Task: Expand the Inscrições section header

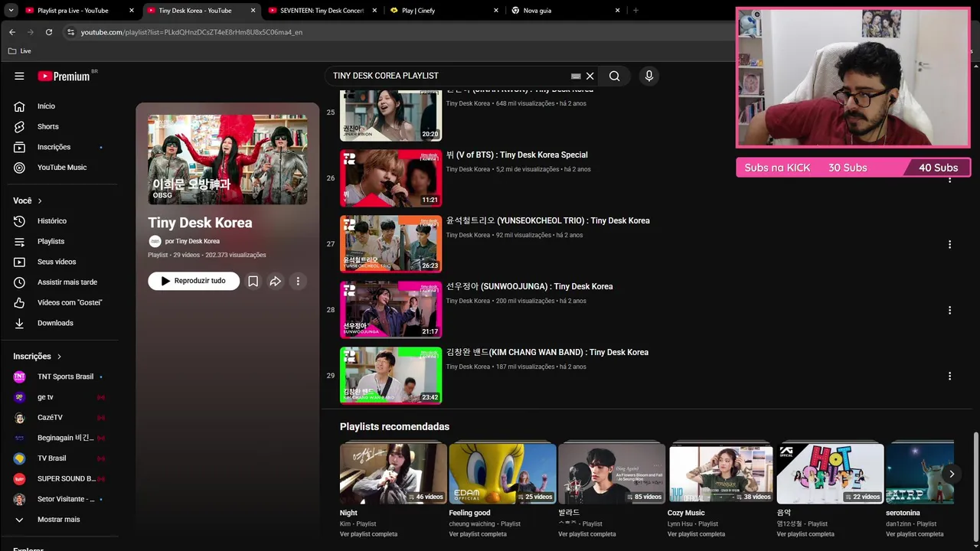Action: [37, 356]
